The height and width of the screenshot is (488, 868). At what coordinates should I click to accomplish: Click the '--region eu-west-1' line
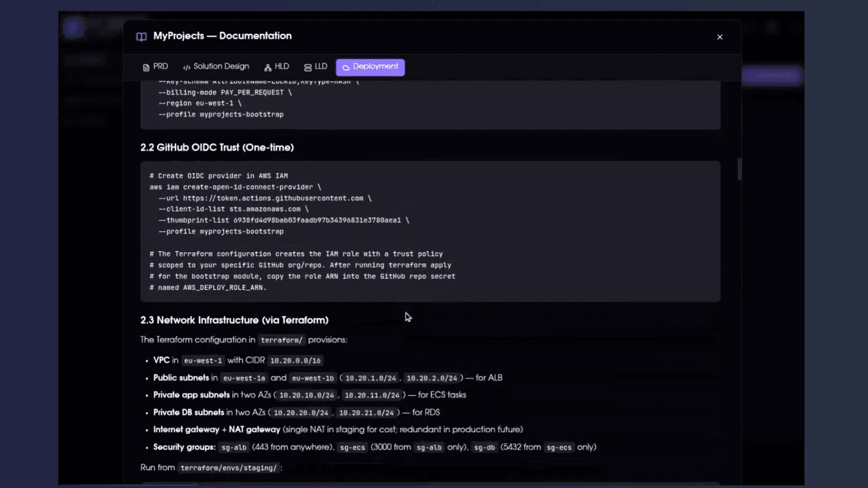(x=200, y=103)
